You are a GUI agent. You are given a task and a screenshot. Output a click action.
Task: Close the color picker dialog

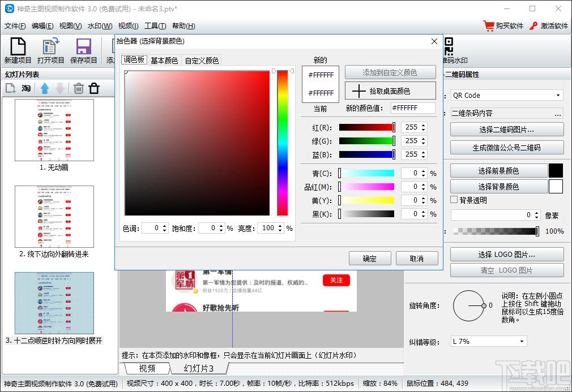click(434, 41)
